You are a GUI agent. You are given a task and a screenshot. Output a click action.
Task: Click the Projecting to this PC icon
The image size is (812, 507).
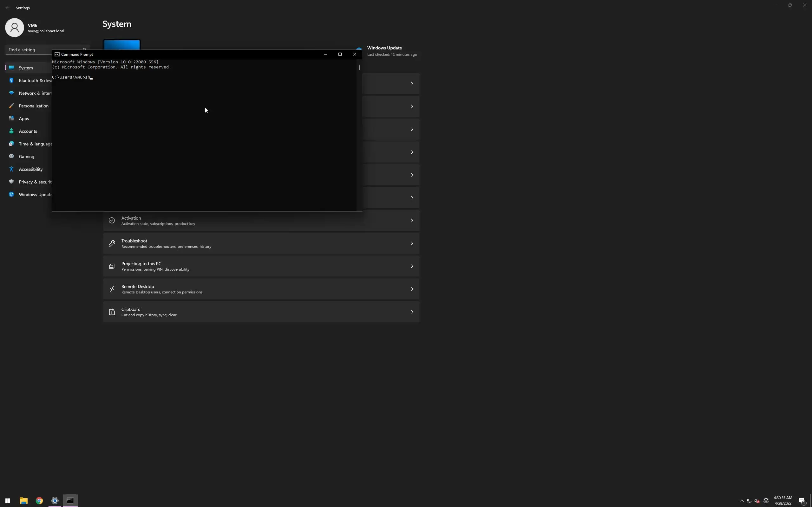(x=112, y=266)
